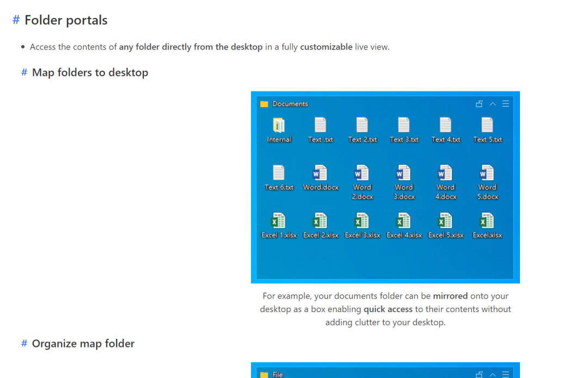This screenshot has height=378, width=588.
Task: Select the Word 2.docx file icon
Action: [362, 173]
